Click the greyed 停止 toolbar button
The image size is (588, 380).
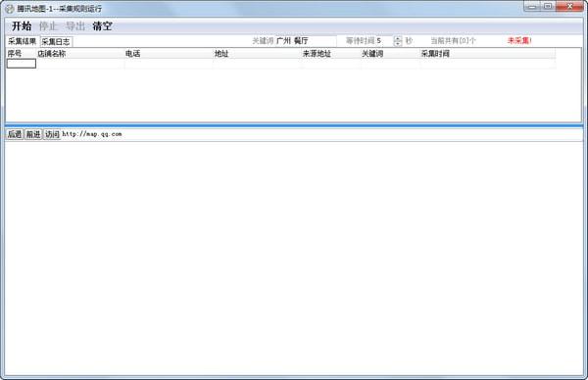(x=48, y=26)
